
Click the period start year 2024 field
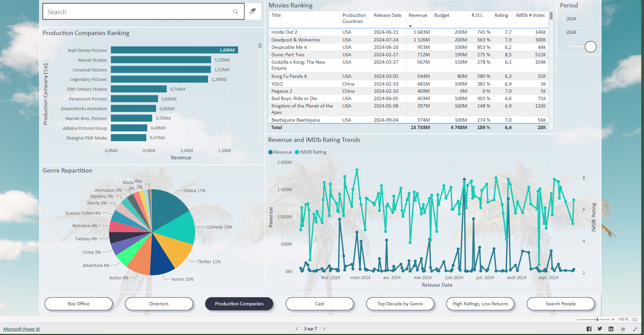point(578,19)
